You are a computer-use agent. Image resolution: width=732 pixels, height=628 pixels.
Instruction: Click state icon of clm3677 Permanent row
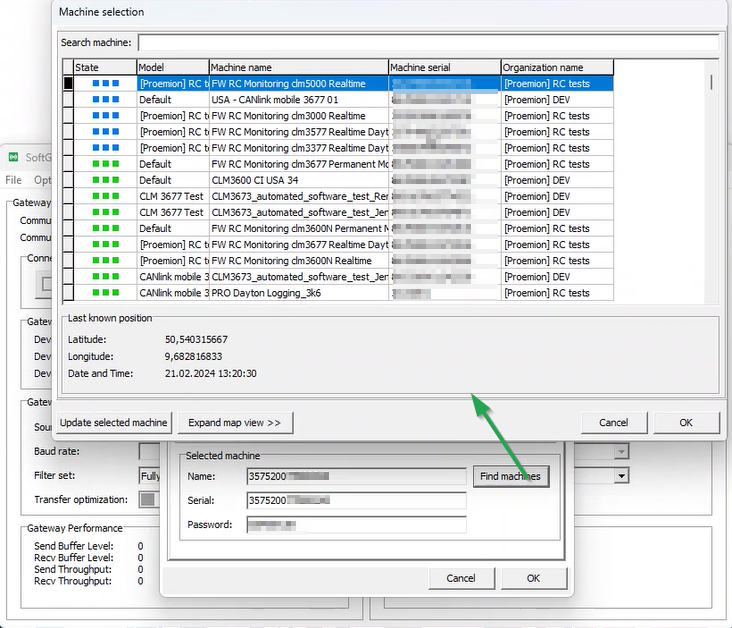pos(106,164)
